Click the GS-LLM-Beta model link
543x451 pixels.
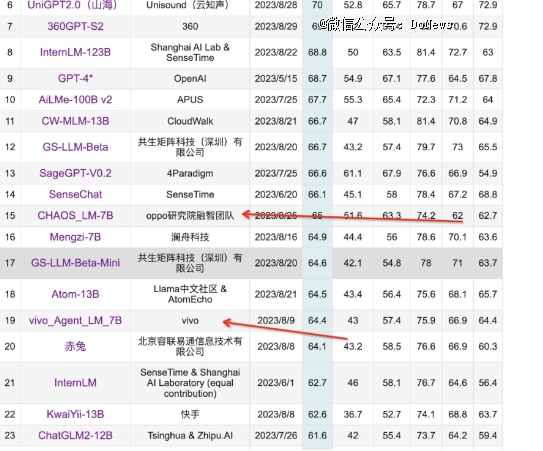tap(75, 147)
